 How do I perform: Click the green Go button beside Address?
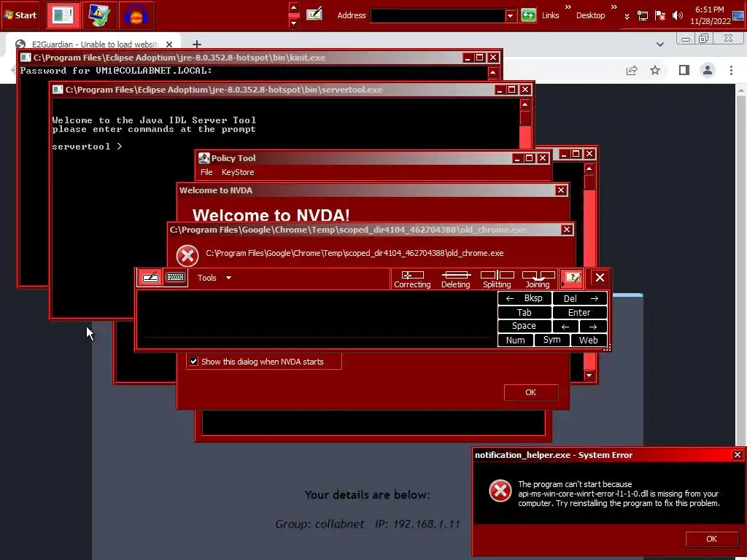(x=528, y=15)
